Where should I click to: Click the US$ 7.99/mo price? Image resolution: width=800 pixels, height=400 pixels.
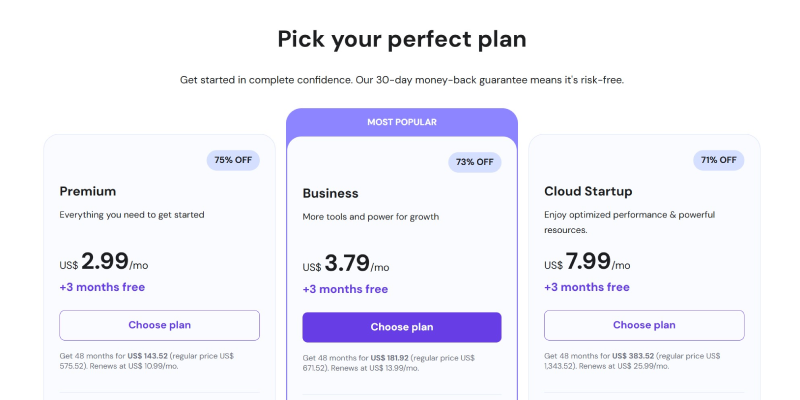587,263
